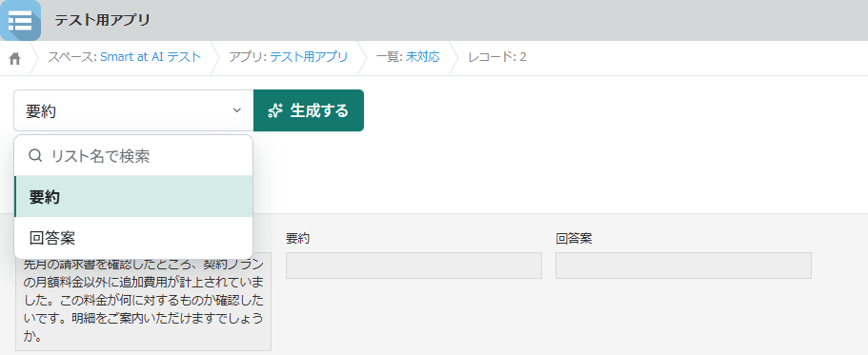Click the レコード: 2 breadcrumb text
868x355 pixels.
click(497, 57)
